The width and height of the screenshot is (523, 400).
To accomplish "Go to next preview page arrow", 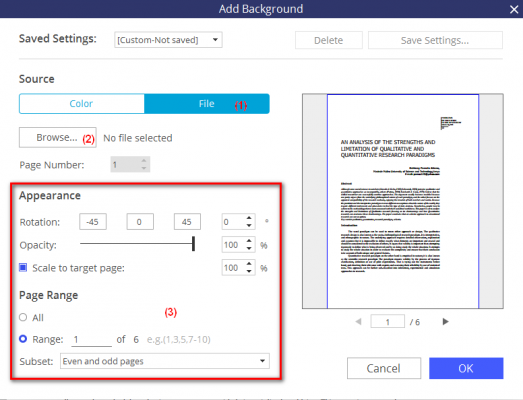I will 445,322.
